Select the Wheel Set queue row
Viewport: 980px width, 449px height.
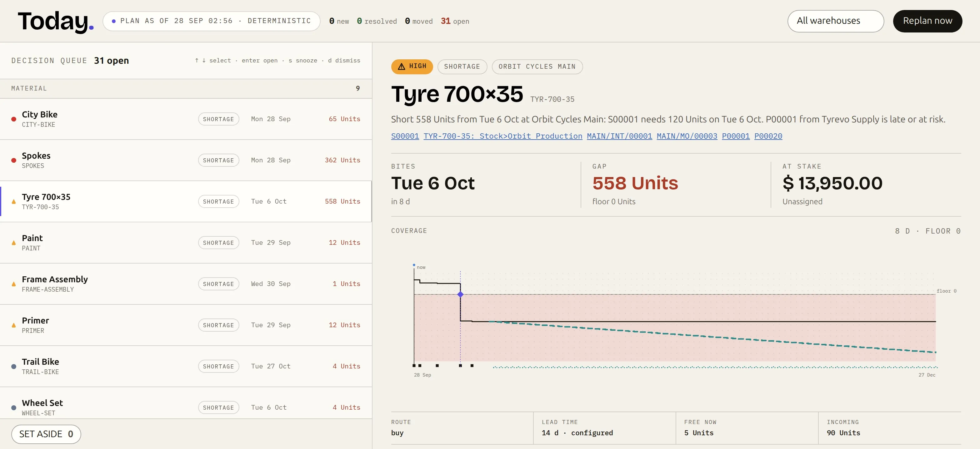point(186,403)
